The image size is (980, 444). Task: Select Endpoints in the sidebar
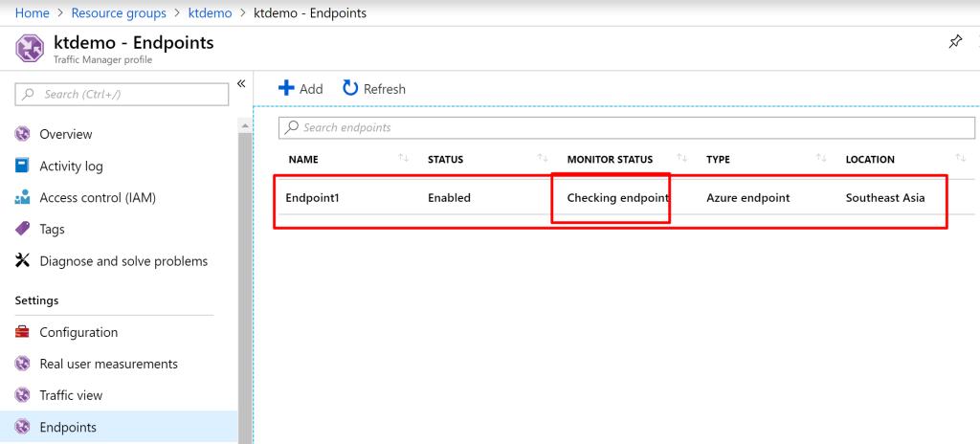(68, 427)
